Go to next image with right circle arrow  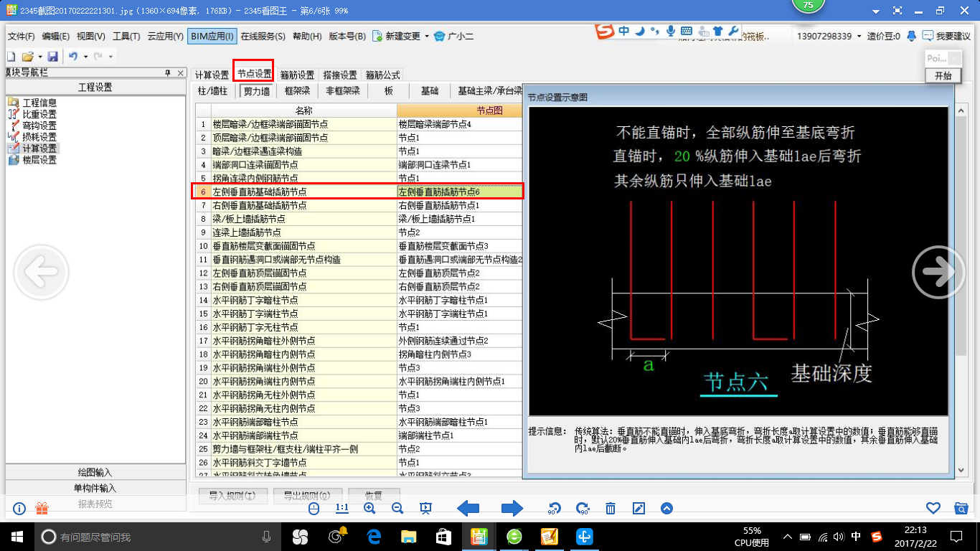(x=938, y=271)
